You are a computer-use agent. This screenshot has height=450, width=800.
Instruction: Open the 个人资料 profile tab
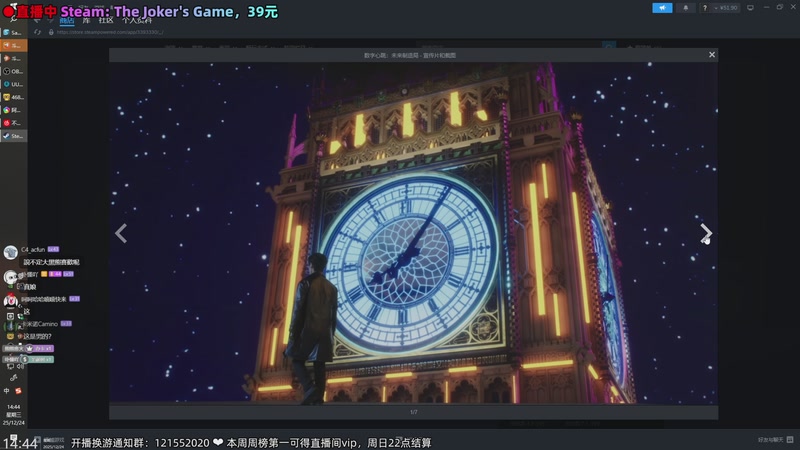(x=137, y=20)
